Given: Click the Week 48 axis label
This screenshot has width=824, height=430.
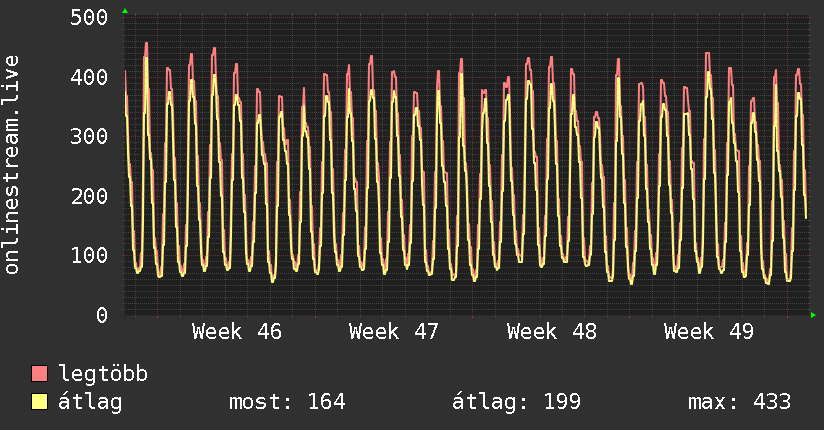Looking at the screenshot, I should coord(552,331).
